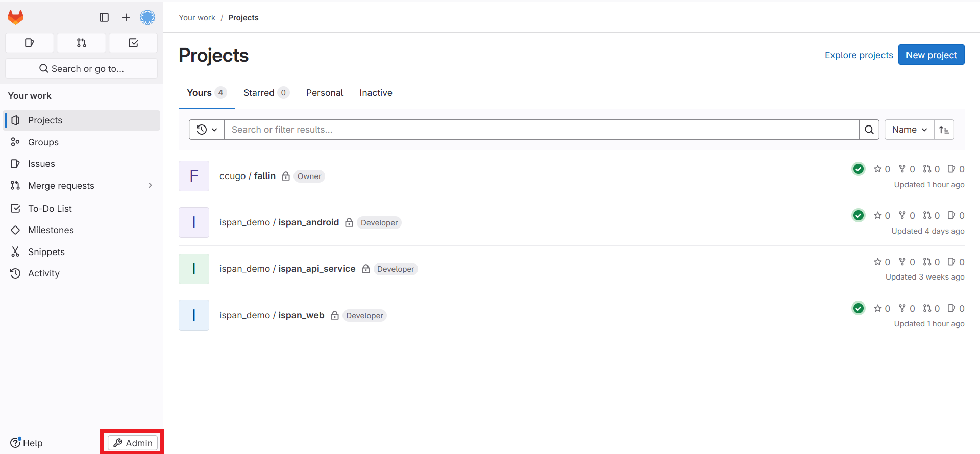980x454 pixels.
Task: Click fallin forks count icon
Action: (907, 169)
